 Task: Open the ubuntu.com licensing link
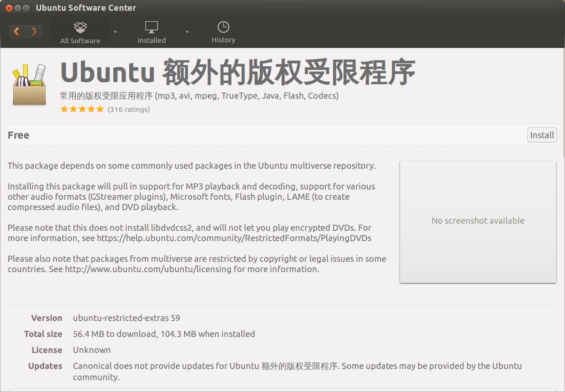(148, 269)
